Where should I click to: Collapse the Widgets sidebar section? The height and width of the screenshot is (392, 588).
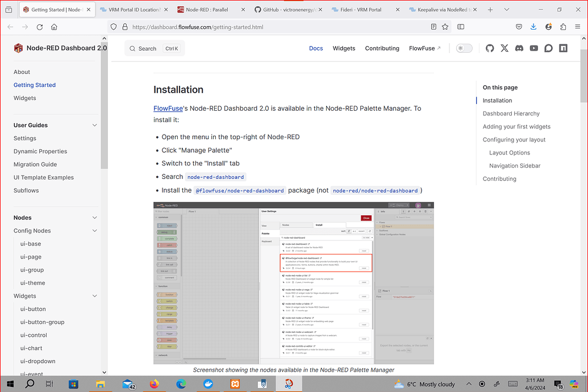click(94, 296)
